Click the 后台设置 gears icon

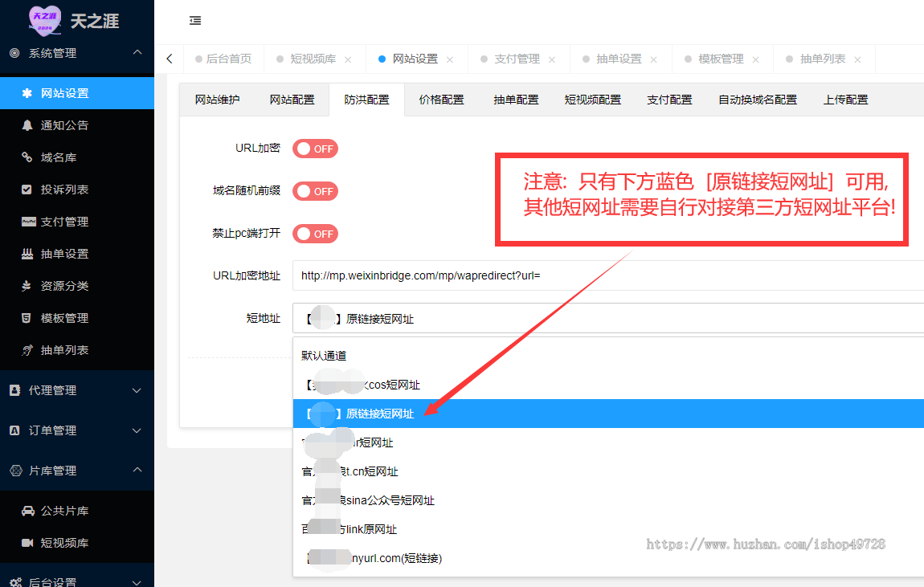[x=16, y=582]
